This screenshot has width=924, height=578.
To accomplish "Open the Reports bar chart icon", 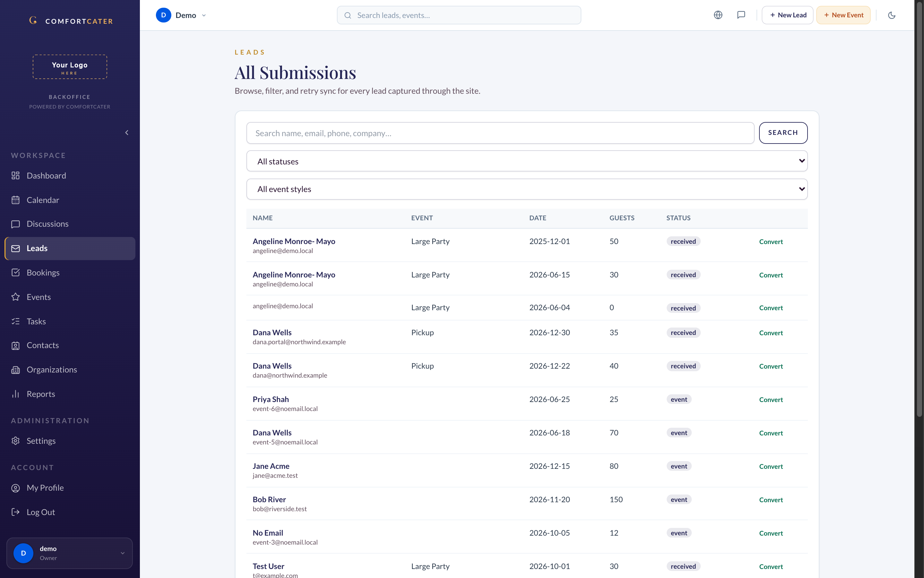I will coord(15,394).
